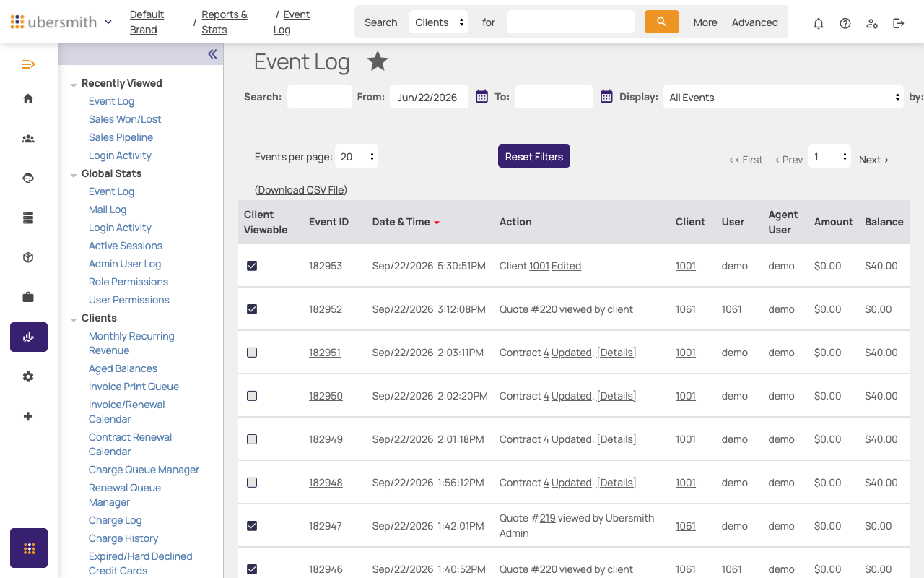Open the user settings icon in header
The height and width of the screenshot is (578, 924).
872,23
